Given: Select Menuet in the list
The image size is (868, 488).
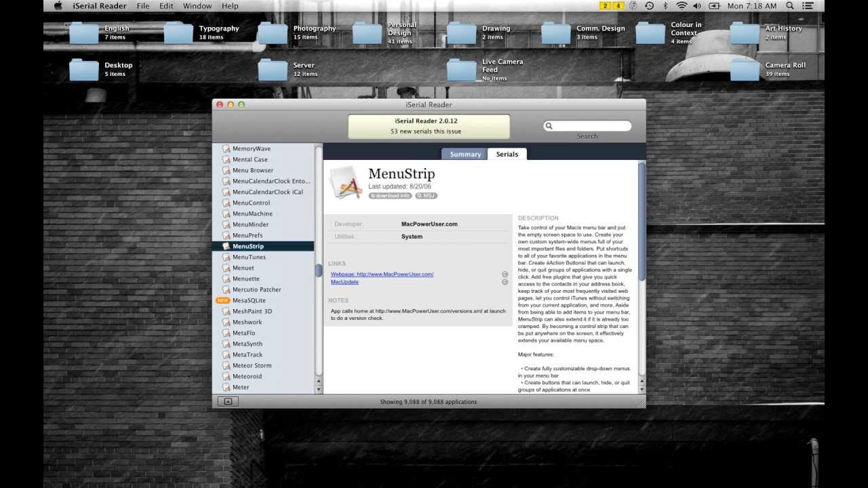Looking at the screenshot, I should [x=263, y=268].
